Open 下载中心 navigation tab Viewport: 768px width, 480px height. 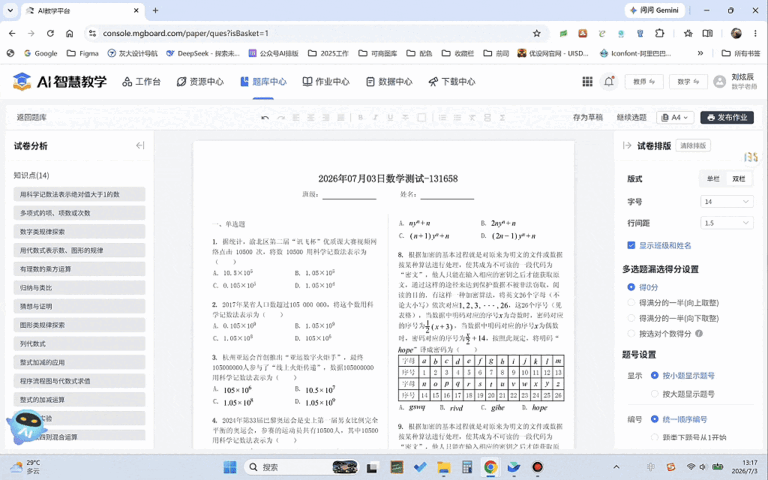coord(452,82)
